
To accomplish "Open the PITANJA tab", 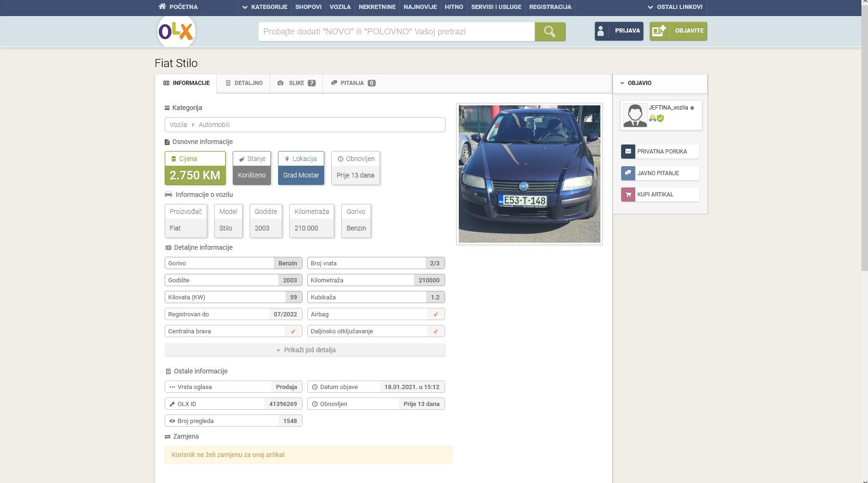I will (x=353, y=83).
